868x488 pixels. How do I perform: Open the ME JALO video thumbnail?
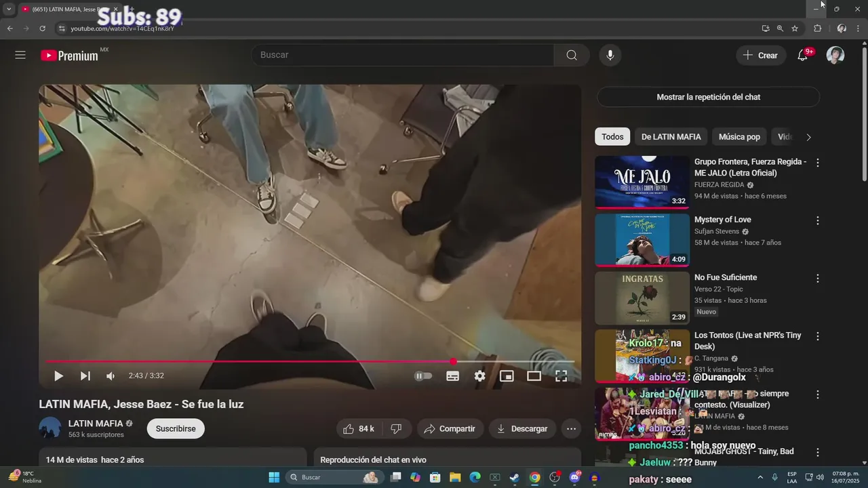coord(642,182)
